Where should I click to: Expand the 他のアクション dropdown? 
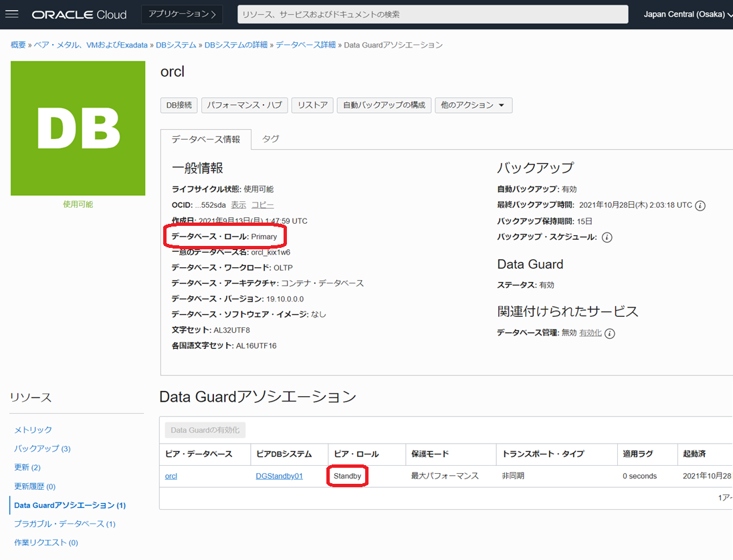click(x=473, y=105)
